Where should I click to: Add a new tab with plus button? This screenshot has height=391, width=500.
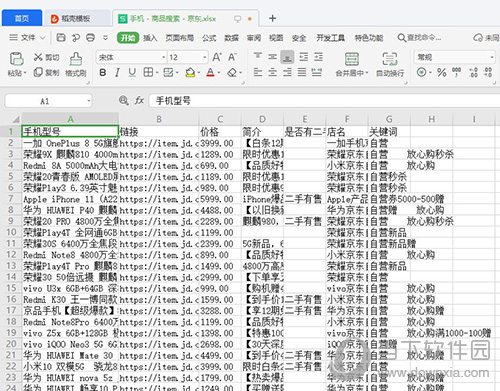[x=272, y=18]
